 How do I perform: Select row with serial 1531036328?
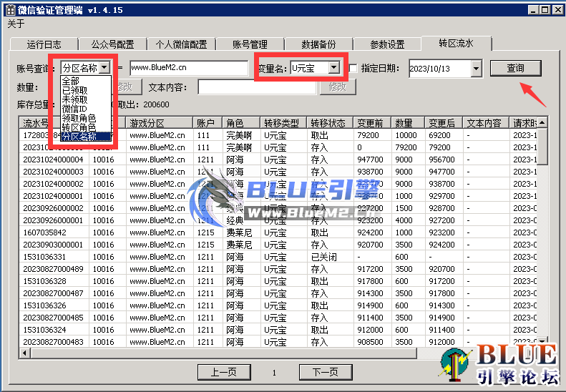coord(278,281)
